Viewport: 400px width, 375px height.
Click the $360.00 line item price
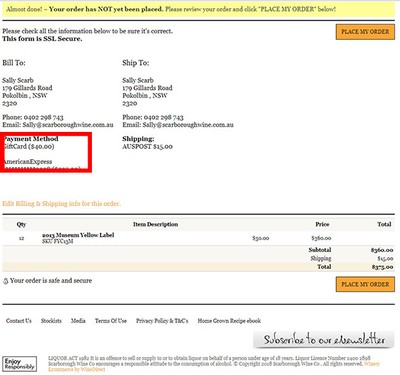click(x=321, y=238)
